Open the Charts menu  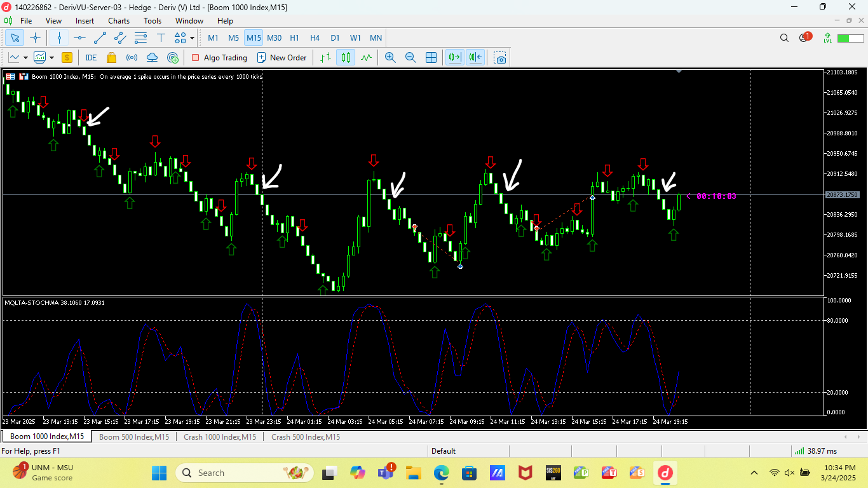[x=118, y=20]
